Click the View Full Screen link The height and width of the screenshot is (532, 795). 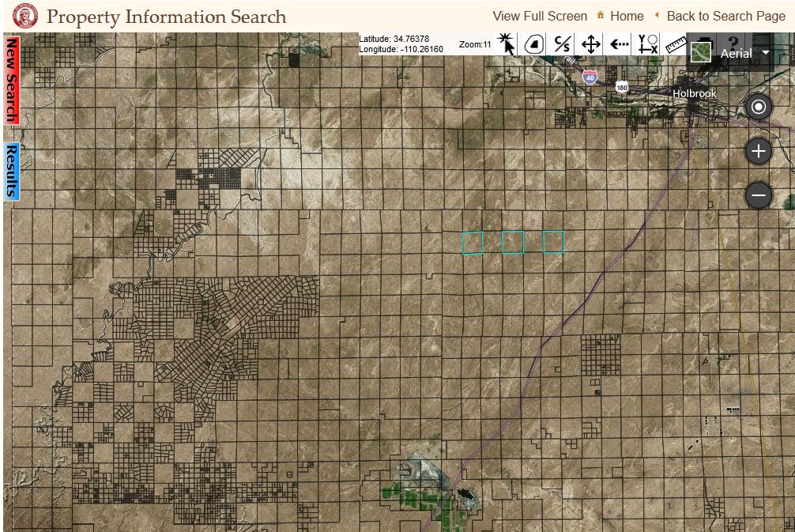click(540, 17)
